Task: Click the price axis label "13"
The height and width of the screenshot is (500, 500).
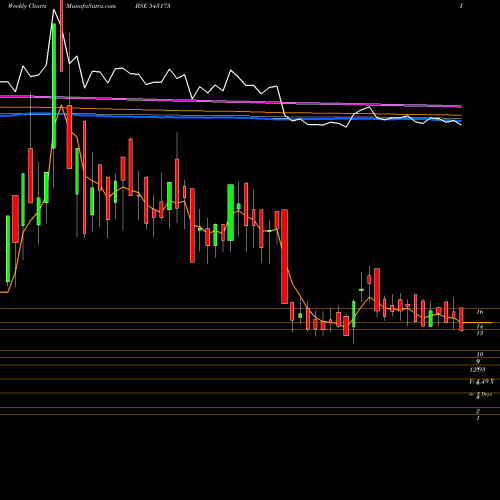Action: 480,333
